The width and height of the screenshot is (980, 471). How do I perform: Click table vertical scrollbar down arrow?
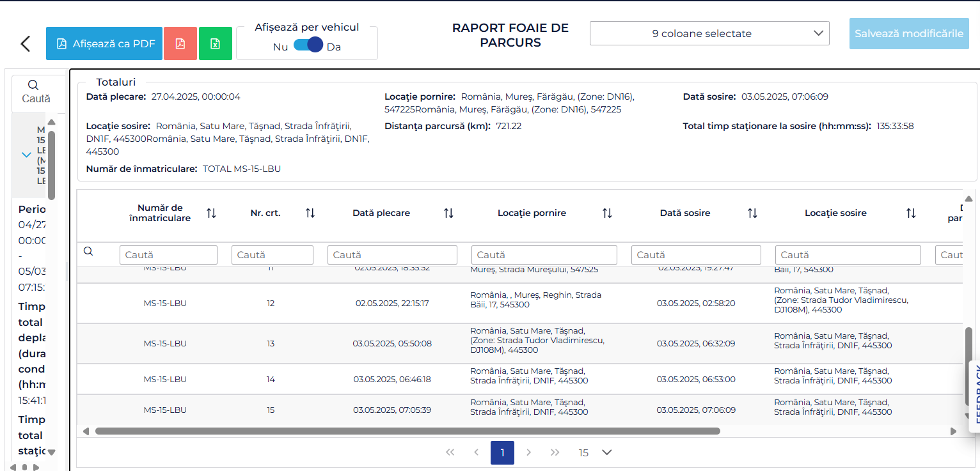[x=968, y=416]
